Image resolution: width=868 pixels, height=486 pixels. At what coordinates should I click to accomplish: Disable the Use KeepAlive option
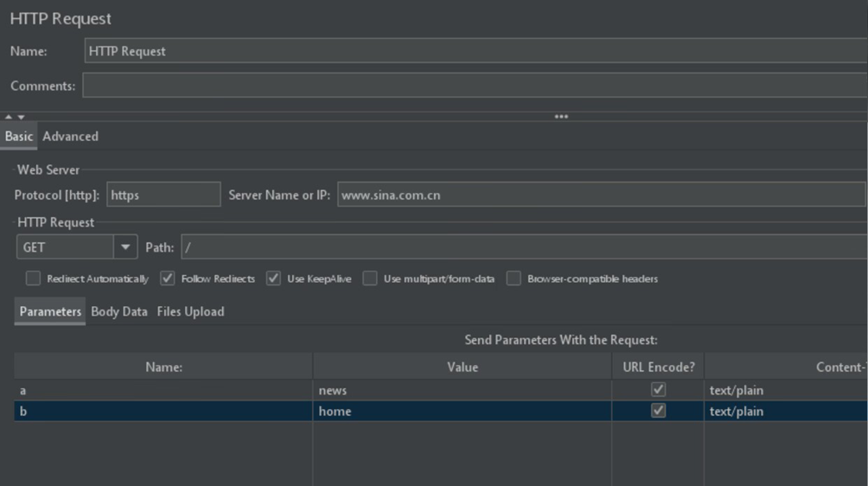click(274, 278)
